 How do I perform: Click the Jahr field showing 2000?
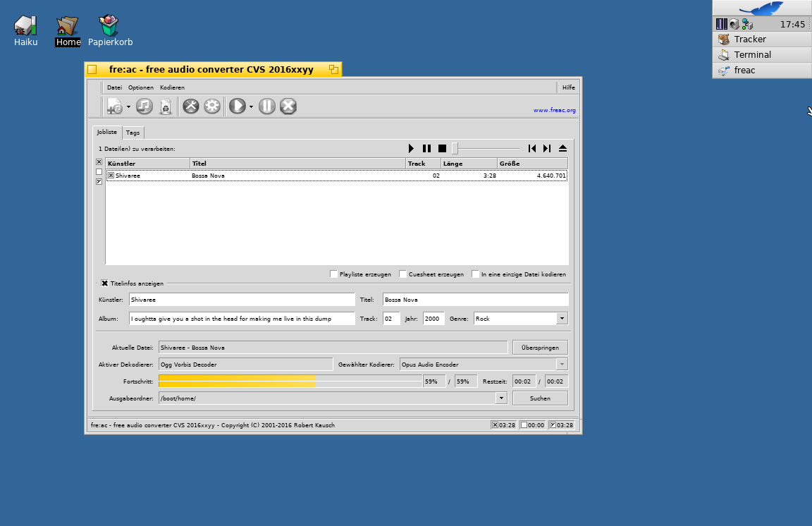[433, 319]
